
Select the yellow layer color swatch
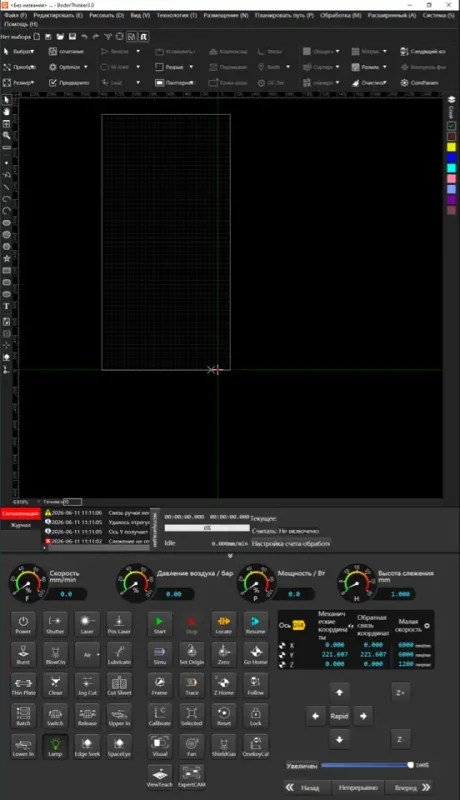point(451,147)
